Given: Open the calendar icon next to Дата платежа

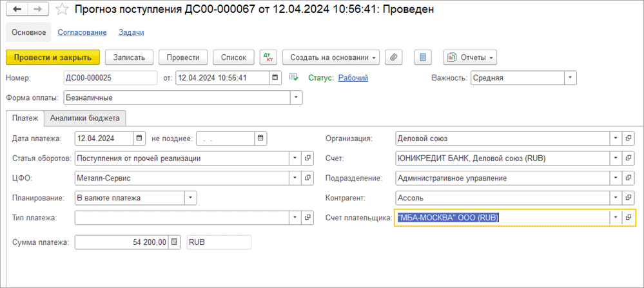Looking at the screenshot, I should [x=139, y=138].
